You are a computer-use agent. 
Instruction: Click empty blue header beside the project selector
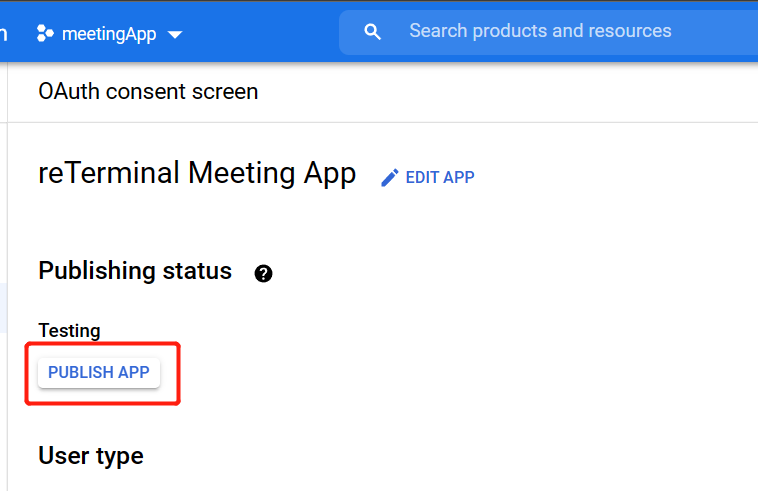[260, 33]
